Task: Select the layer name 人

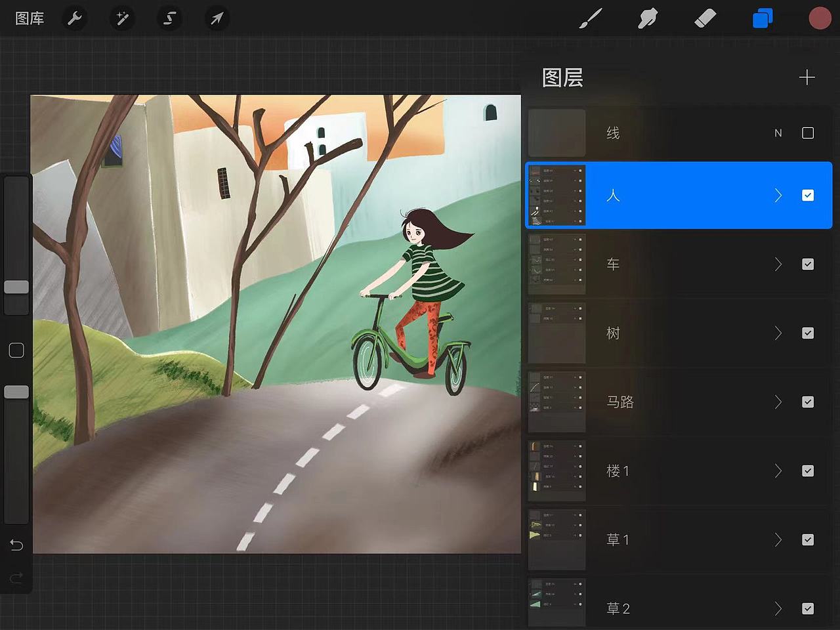Action: (x=613, y=196)
